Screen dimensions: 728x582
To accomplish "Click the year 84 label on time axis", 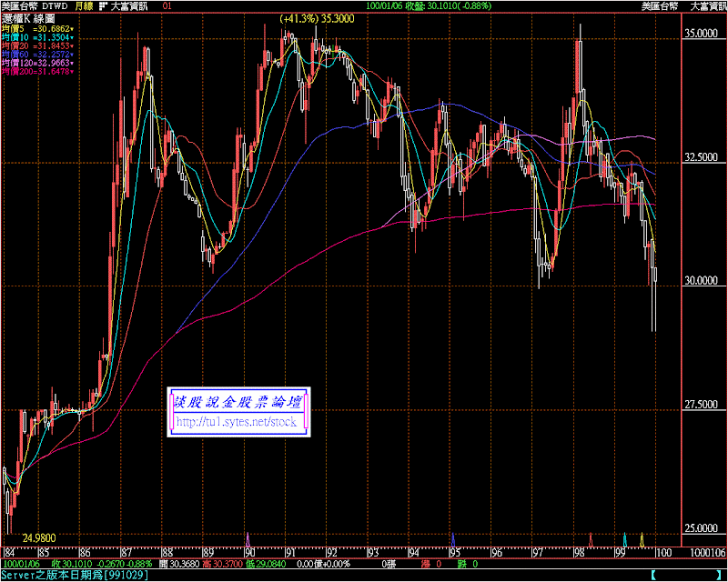I will pyautogui.click(x=9, y=553).
